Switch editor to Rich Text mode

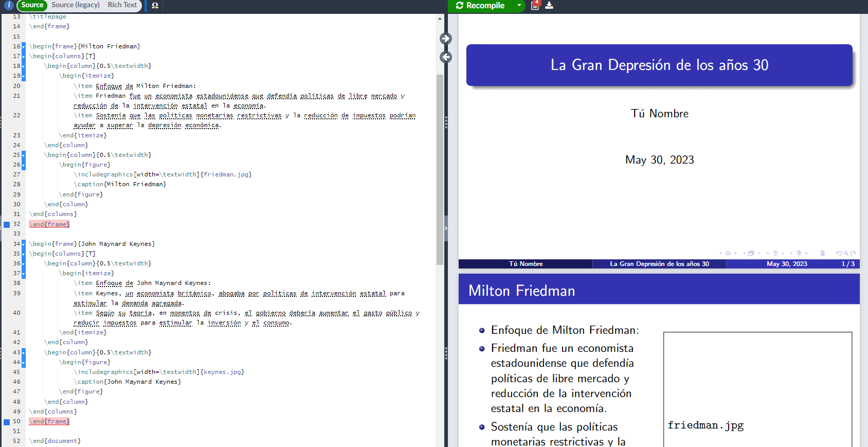click(x=122, y=5)
